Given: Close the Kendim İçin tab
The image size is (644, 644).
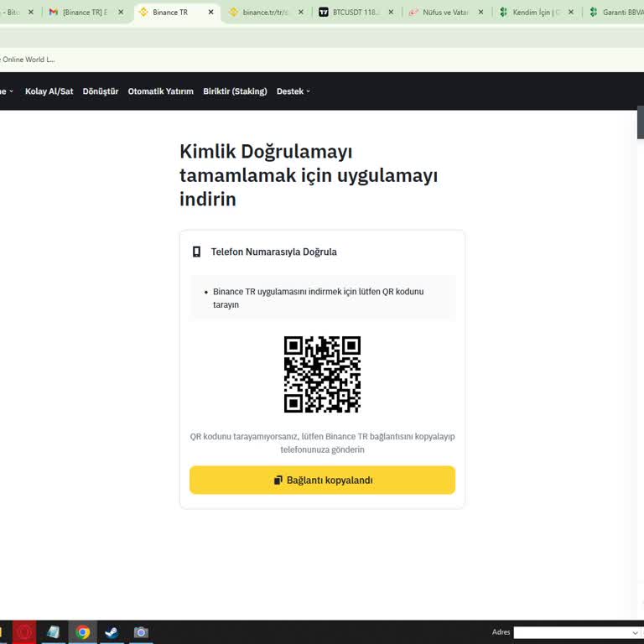Looking at the screenshot, I should pyautogui.click(x=571, y=13).
